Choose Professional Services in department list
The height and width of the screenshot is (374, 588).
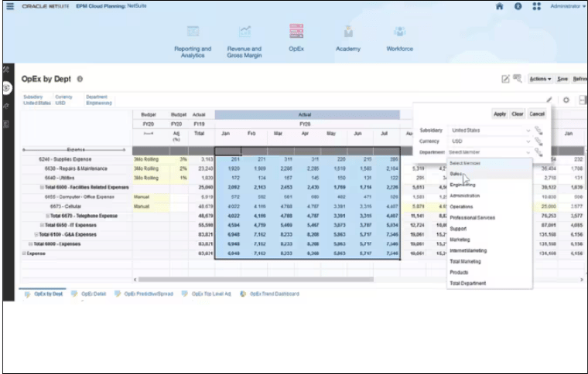490,217
